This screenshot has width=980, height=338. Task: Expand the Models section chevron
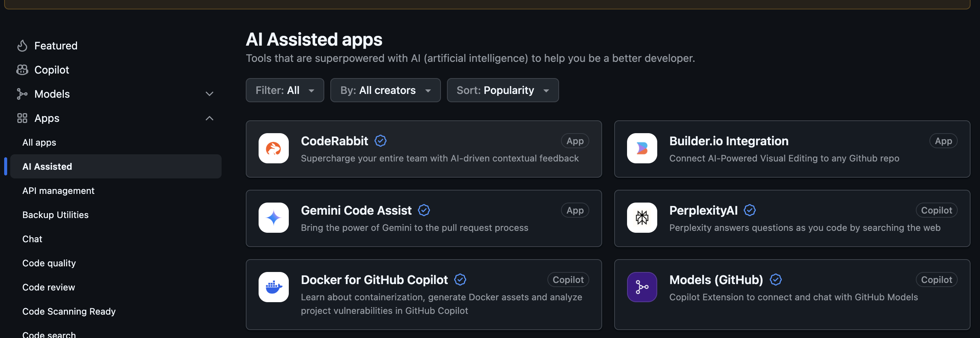[209, 94]
